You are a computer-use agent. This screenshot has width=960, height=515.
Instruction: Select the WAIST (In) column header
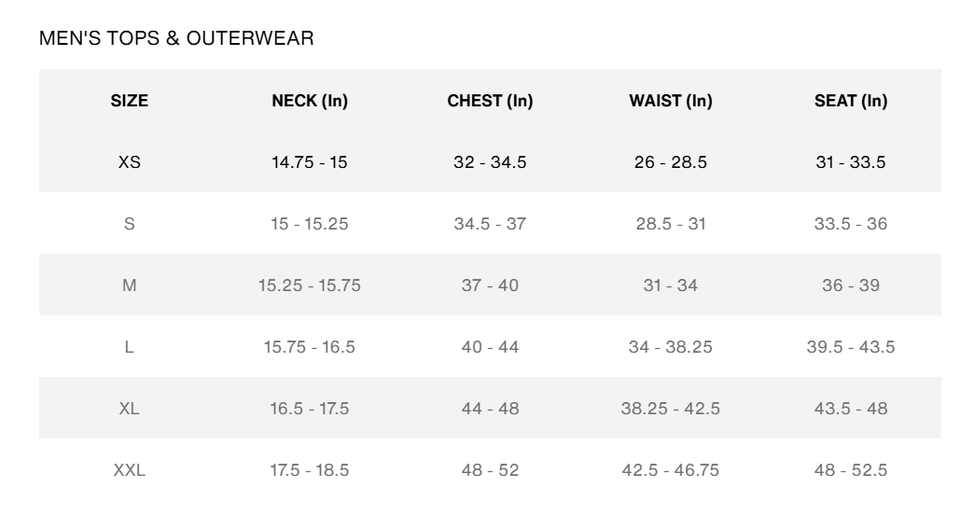(670, 101)
